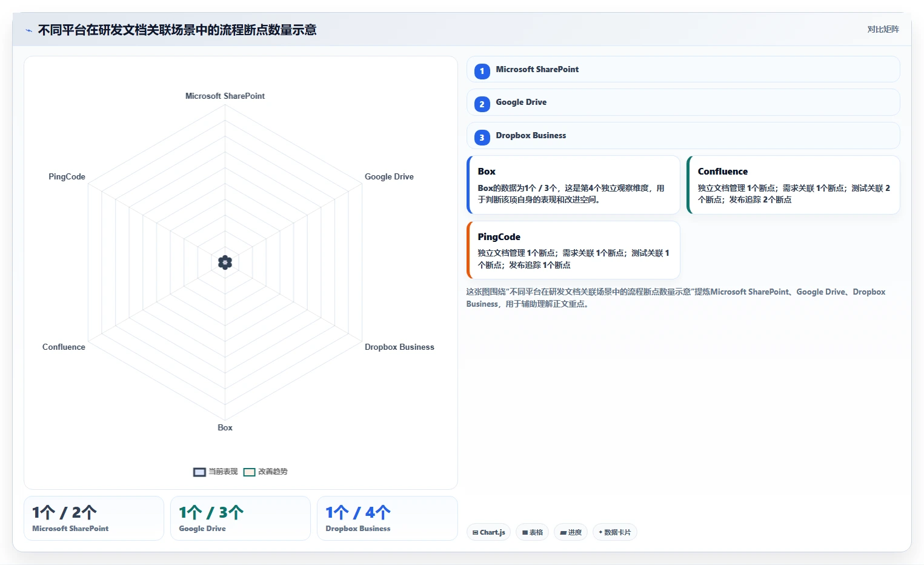Click the Confluence radar axis label
This screenshot has width=924, height=565.
pos(64,347)
